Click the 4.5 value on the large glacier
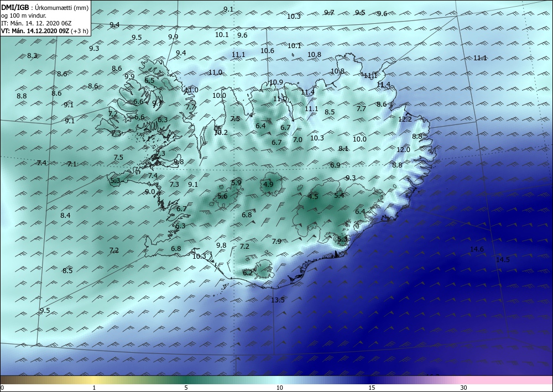Screen dimensions: 553x392 point(313,197)
